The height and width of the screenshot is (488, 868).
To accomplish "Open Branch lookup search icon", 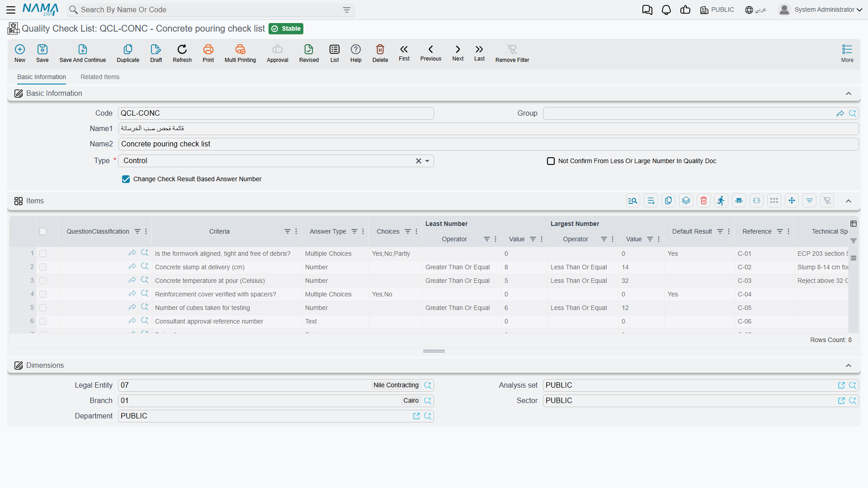I will tap(428, 401).
